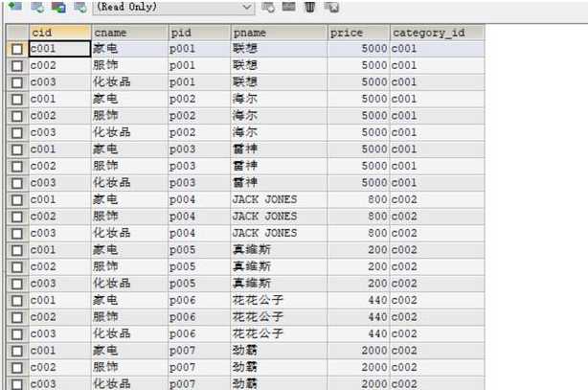Select cname 服饰 in the p001 row
588x390 pixels.
129,65
